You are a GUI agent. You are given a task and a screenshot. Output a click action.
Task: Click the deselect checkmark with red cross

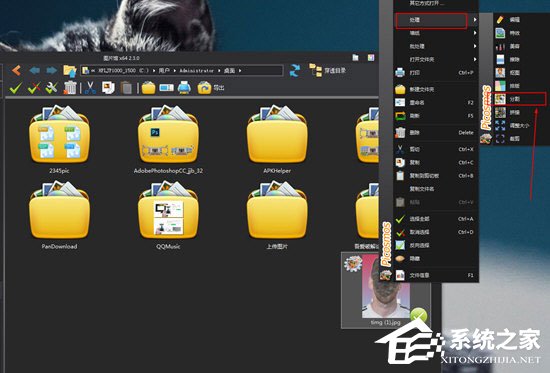click(x=34, y=88)
